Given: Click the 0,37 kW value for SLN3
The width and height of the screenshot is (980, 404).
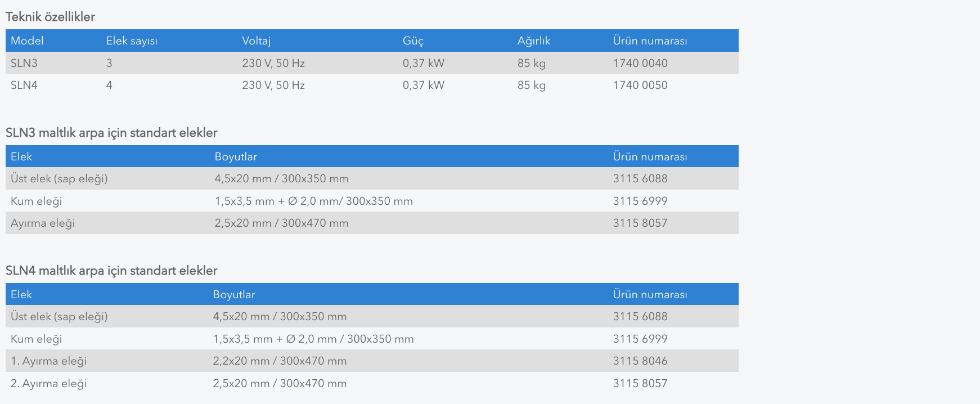Looking at the screenshot, I should click(424, 63).
